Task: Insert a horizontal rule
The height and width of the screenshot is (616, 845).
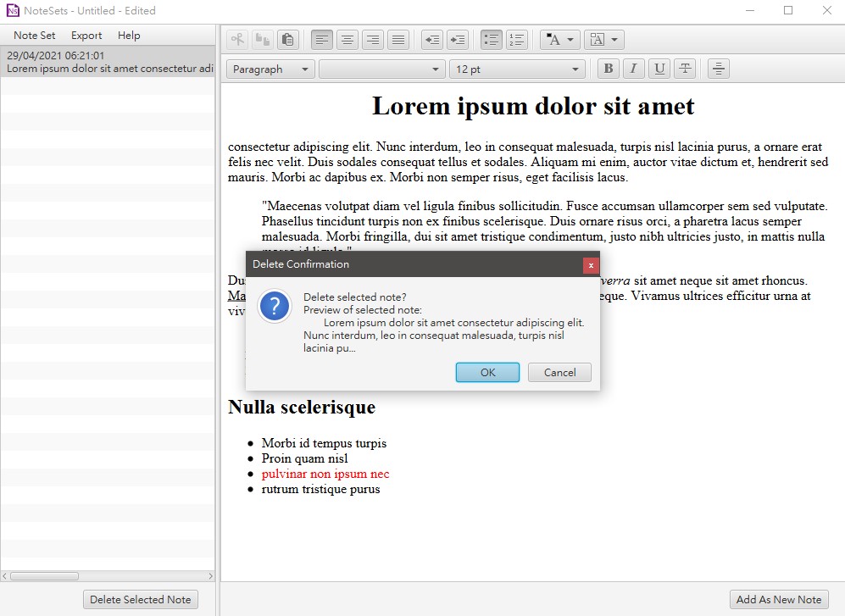Action: [x=719, y=69]
